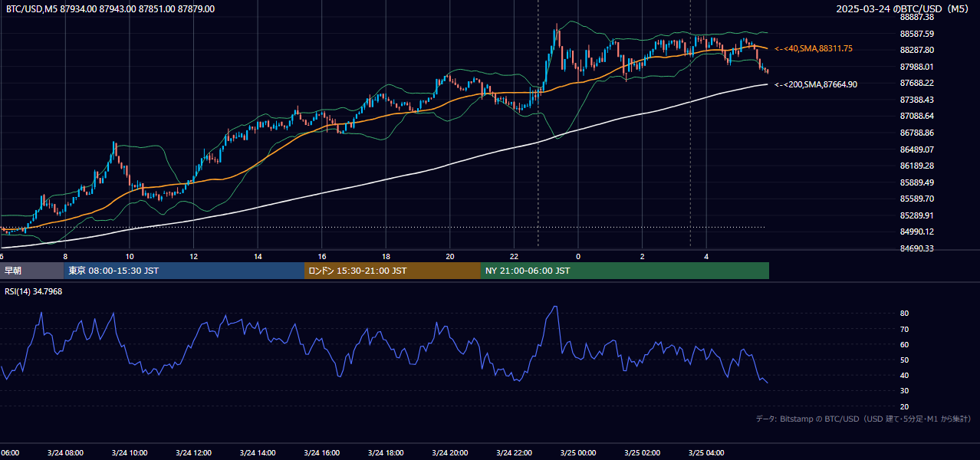Screen dimensions: 980x460
Task: Click hour tick 22 under the price chart
Action: click(x=514, y=256)
